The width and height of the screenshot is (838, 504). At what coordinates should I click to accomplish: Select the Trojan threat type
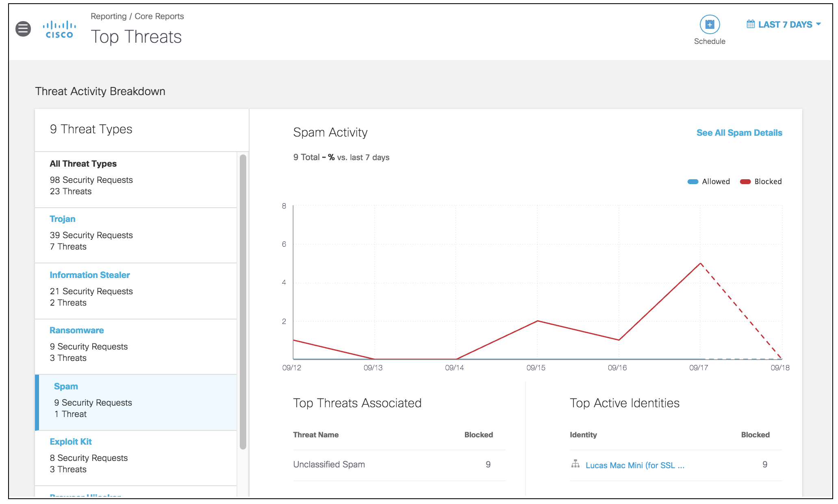(136, 235)
